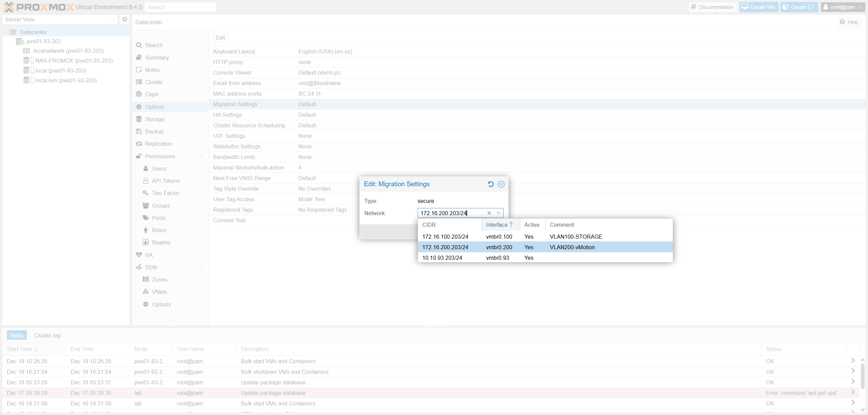Clear the Network field with the X icon
This screenshot has width=868, height=415.
point(489,213)
